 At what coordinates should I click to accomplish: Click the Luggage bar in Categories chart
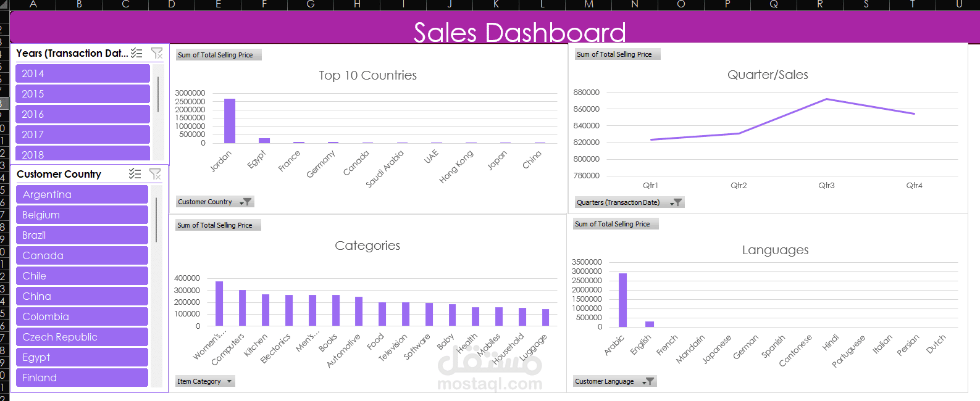click(545, 318)
